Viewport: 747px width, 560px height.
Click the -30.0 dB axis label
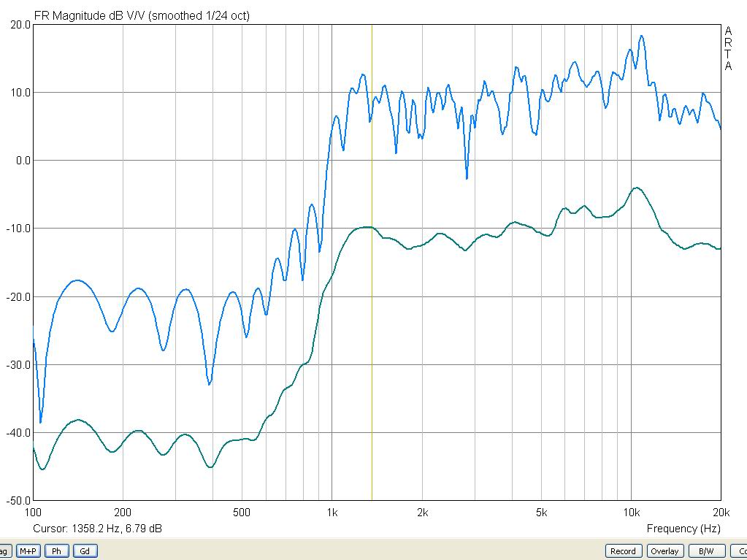(18, 365)
